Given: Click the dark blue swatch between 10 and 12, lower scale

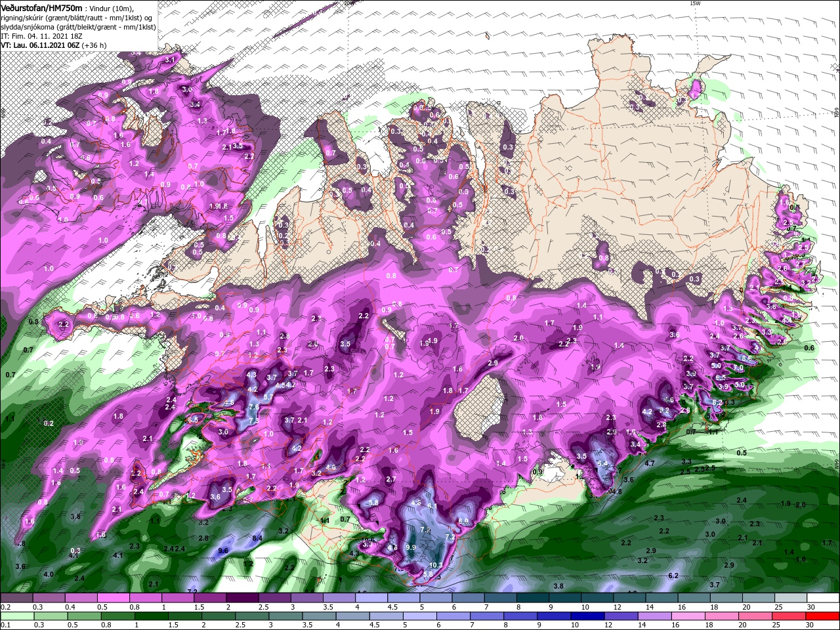Looking at the screenshot, I should click(586, 616).
